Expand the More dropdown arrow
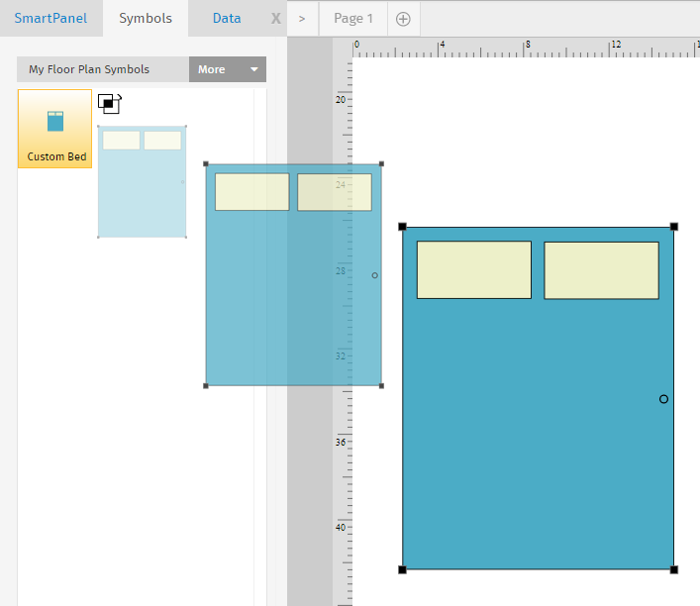Image resolution: width=700 pixels, height=606 pixels. [254, 69]
